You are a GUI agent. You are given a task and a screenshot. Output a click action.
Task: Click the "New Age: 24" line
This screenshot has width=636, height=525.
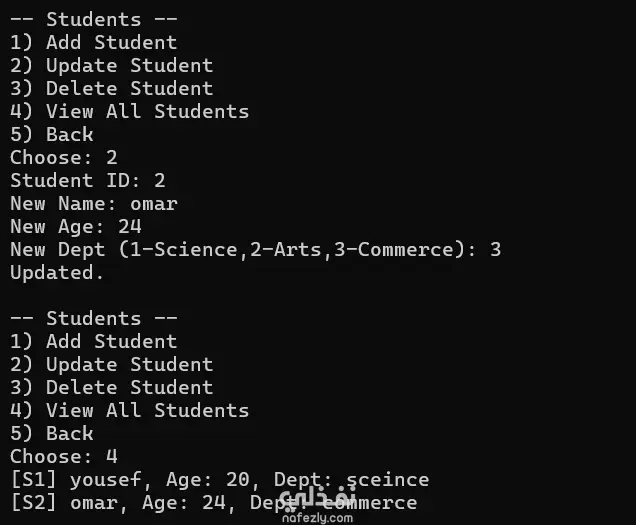(x=76, y=226)
